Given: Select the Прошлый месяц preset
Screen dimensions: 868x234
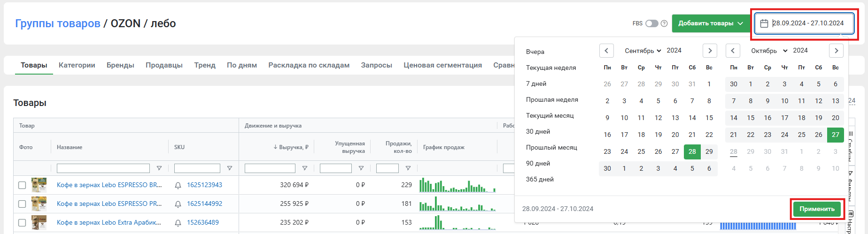Looking at the screenshot, I should pos(552,147).
